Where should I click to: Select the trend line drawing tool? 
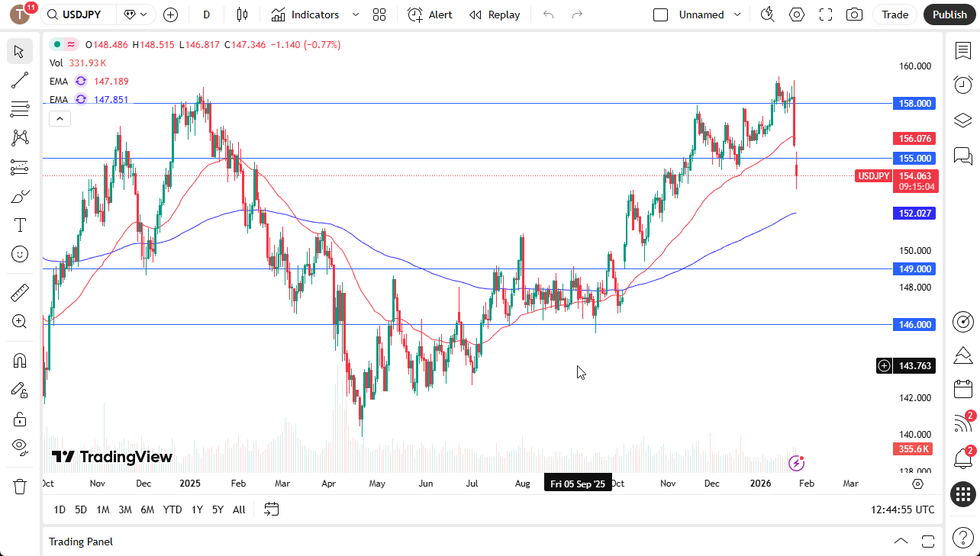point(20,81)
